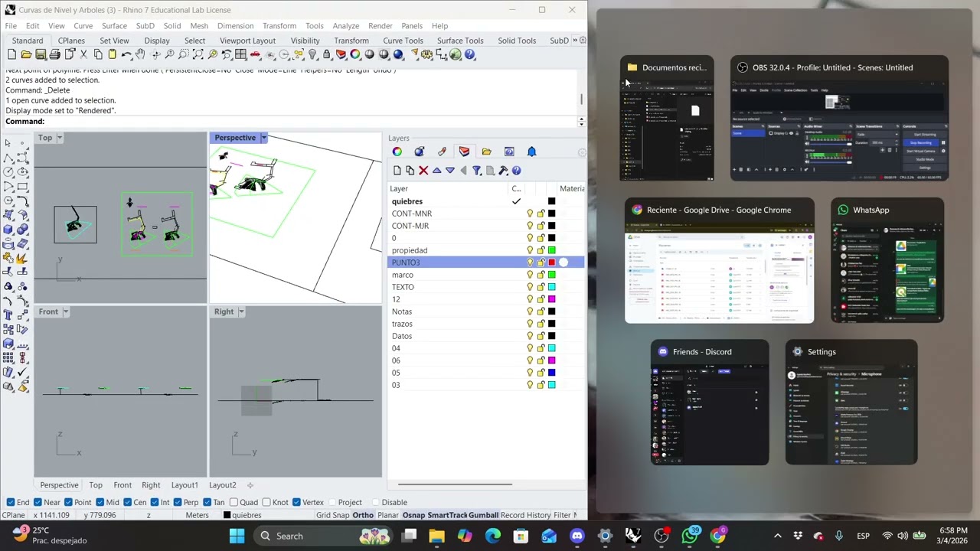Click the light bulb Hide objects icon
Viewport: 980px width, 551px height.
312,54
